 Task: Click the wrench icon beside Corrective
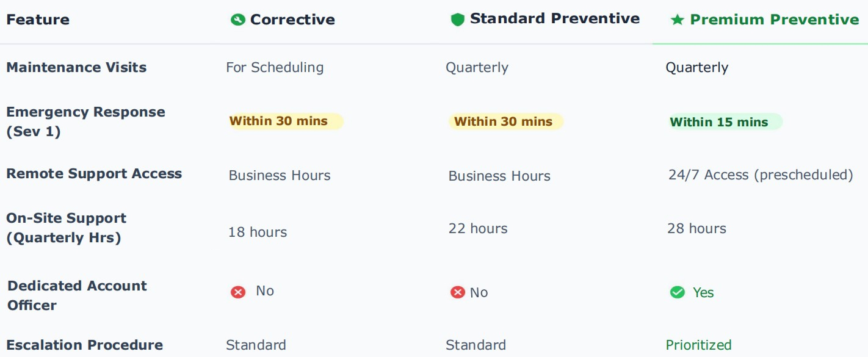pos(237,20)
